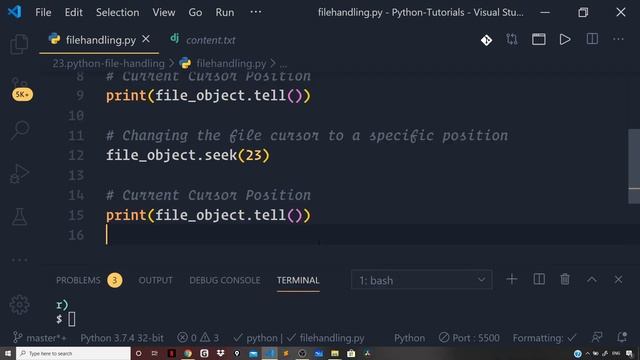
Task: Close the filehandling.py tab
Action: coord(146,39)
